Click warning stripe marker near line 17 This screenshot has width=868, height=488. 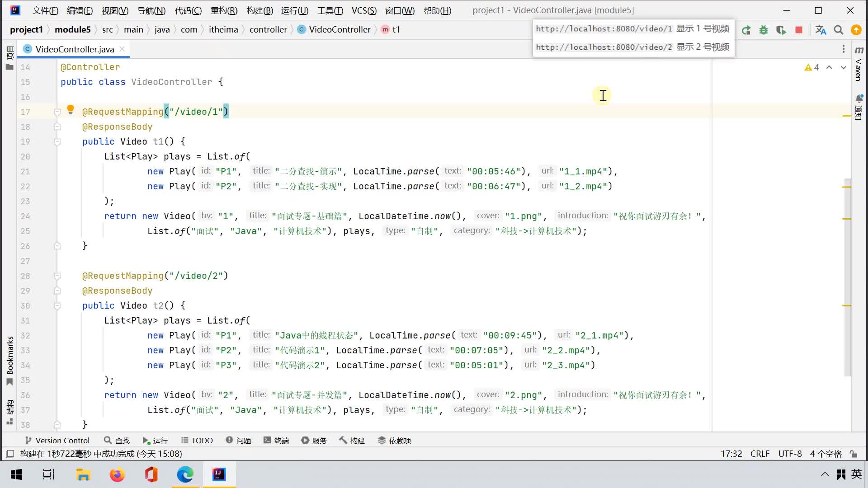point(847,116)
